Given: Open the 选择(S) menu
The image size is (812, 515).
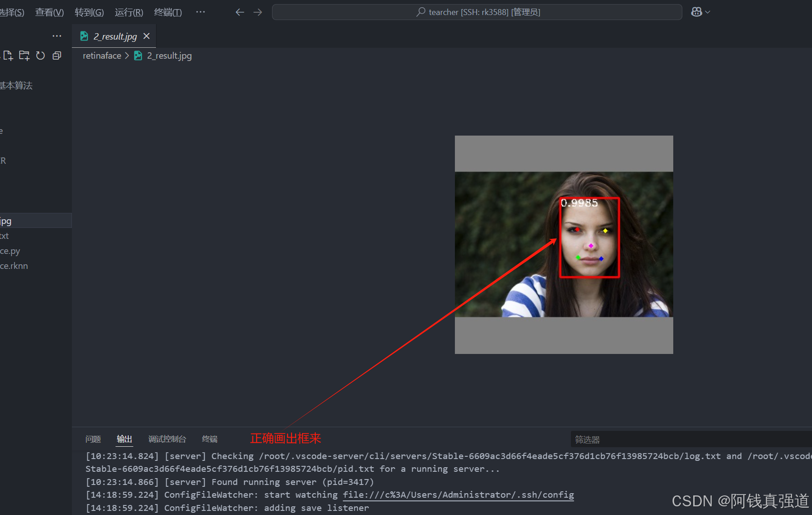Looking at the screenshot, I should point(12,12).
